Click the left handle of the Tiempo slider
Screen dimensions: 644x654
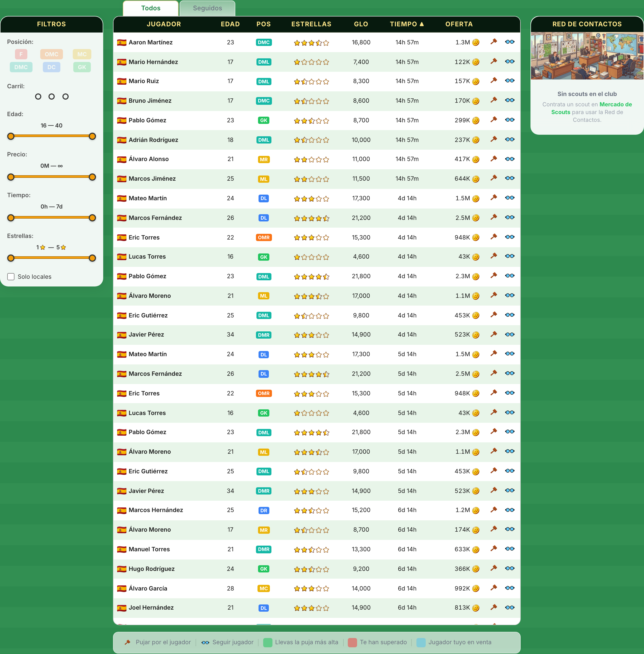coord(11,218)
